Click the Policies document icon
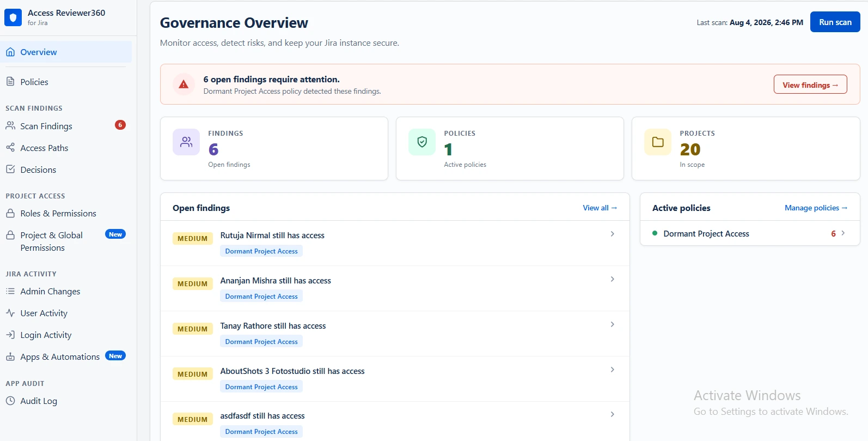868x441 pixels. point(10,82)
